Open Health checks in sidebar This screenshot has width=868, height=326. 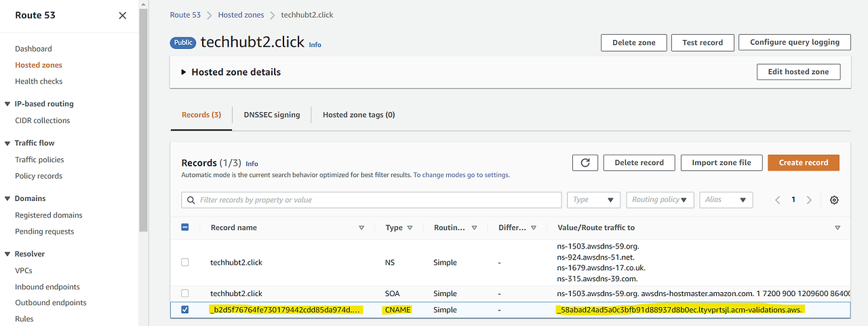pos(39,81)
